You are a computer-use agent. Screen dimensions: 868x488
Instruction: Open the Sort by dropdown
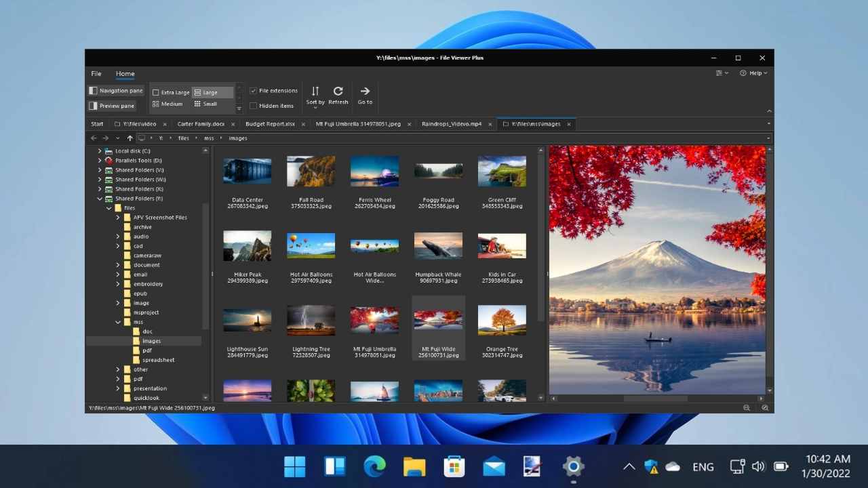tap(315, 96)
